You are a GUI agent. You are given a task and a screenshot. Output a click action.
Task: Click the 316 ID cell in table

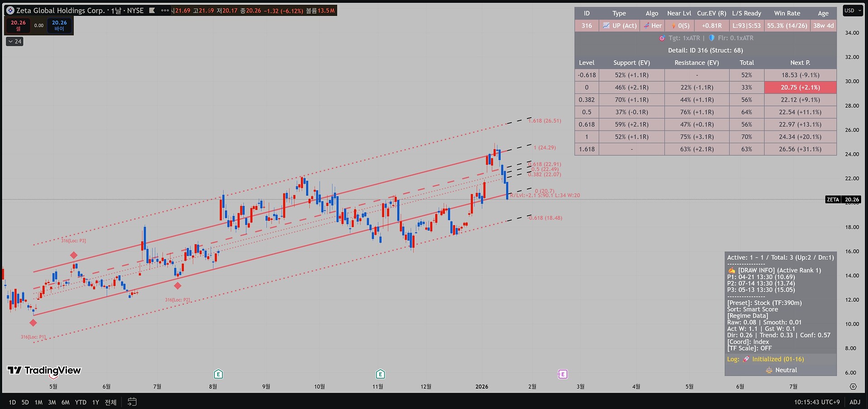click(x=587, y=26)
